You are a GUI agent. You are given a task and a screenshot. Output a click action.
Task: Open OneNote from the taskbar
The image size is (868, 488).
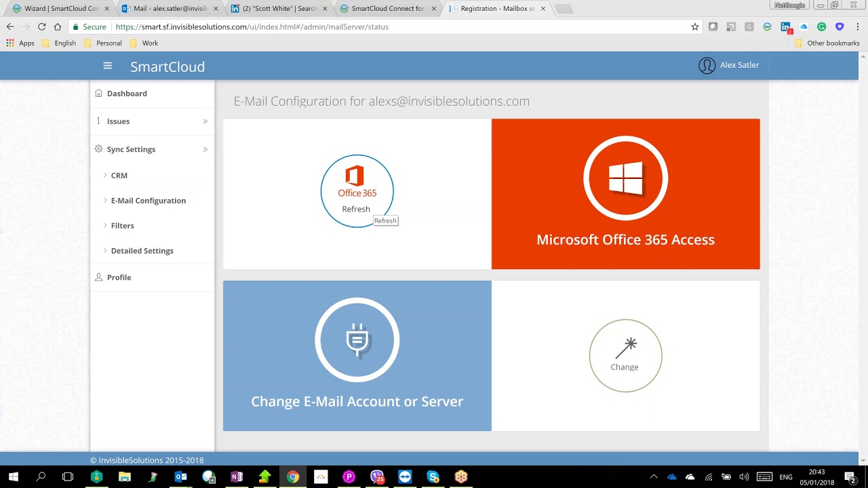click(237, 476)
